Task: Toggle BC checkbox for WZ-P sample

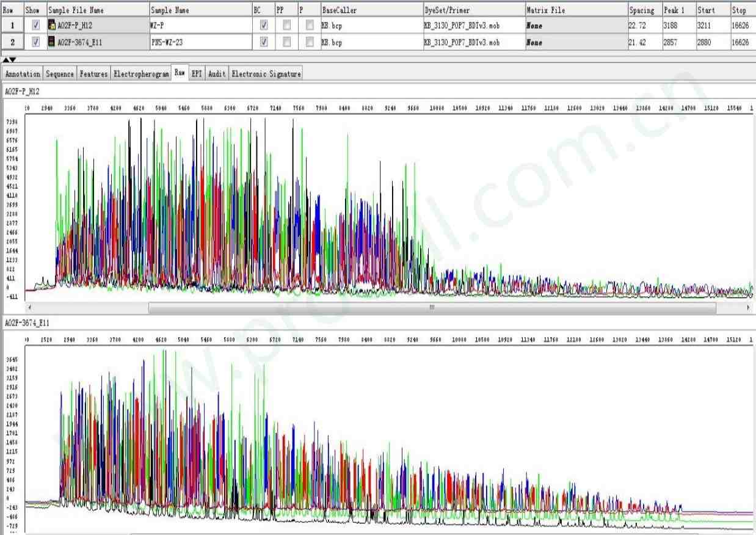Action: (x=264, y=26)
